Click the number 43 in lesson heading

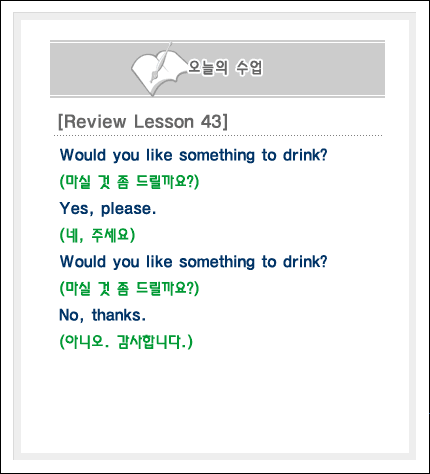(211, 122)
